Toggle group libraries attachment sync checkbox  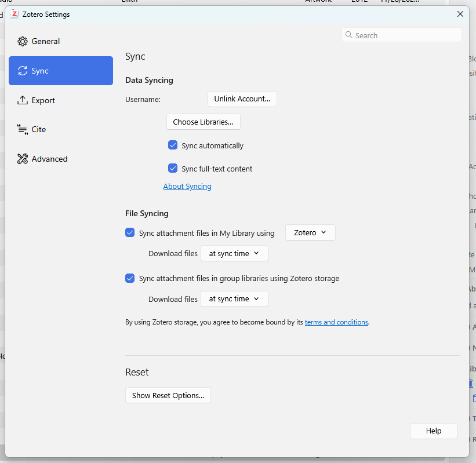[x=130, y=278]
